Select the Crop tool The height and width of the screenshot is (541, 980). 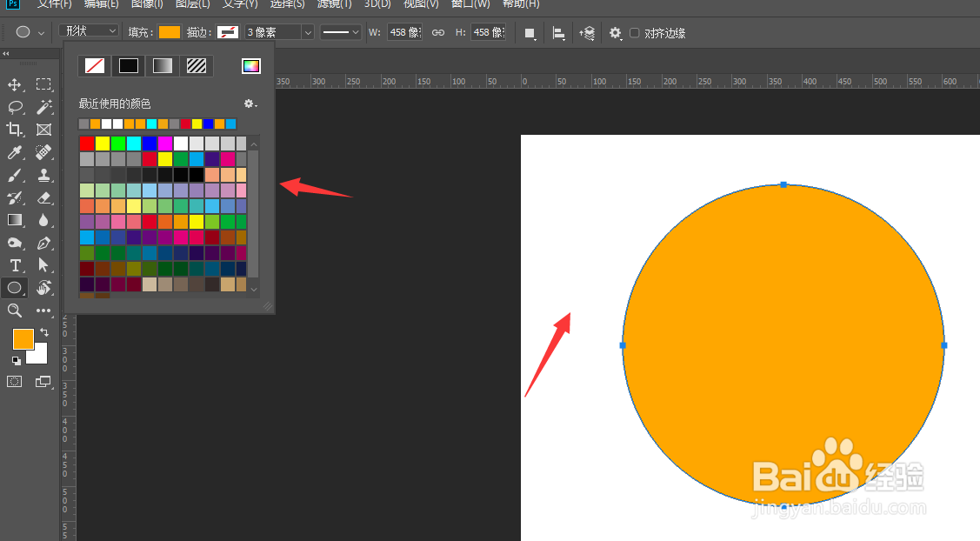(15, 130)
